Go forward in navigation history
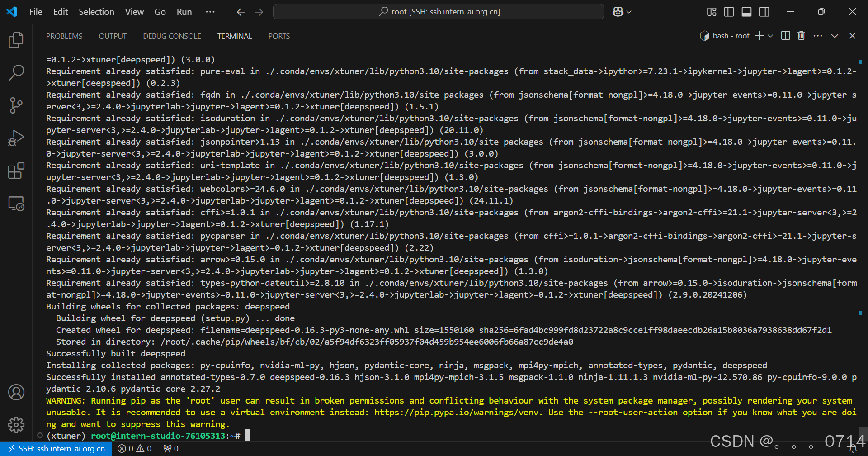 tap(259, 12)
